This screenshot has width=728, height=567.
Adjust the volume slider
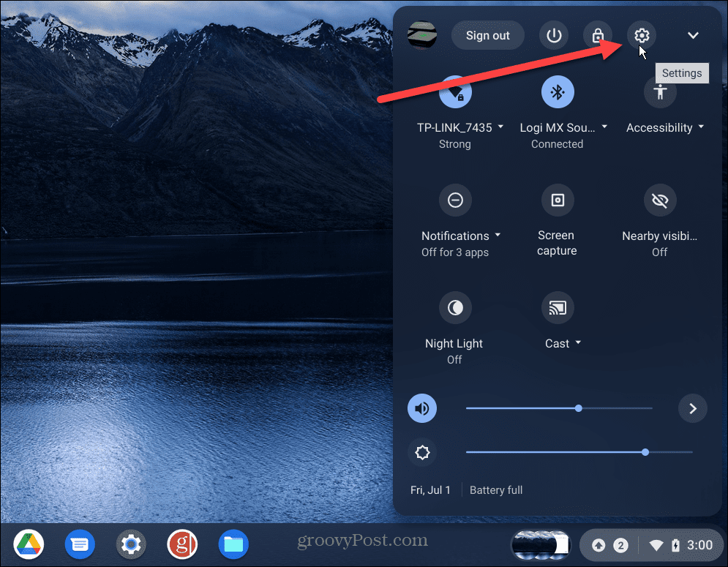coord(559,408)
